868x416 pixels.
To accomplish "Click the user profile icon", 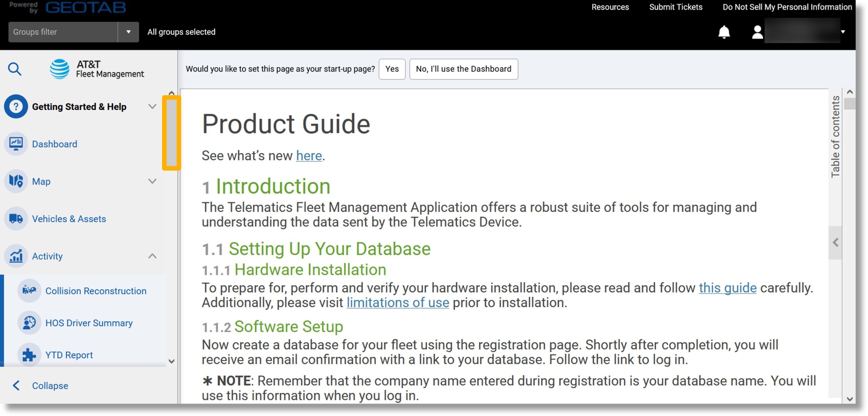I will click(x=757, y=32).
